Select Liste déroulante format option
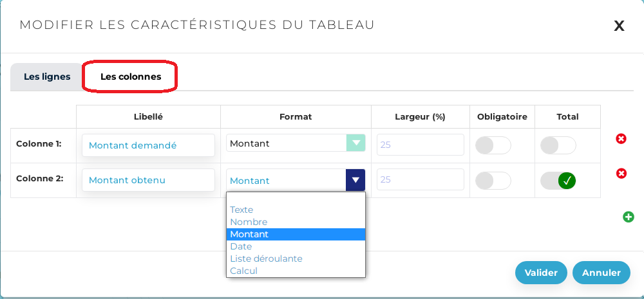 [266, 258]
